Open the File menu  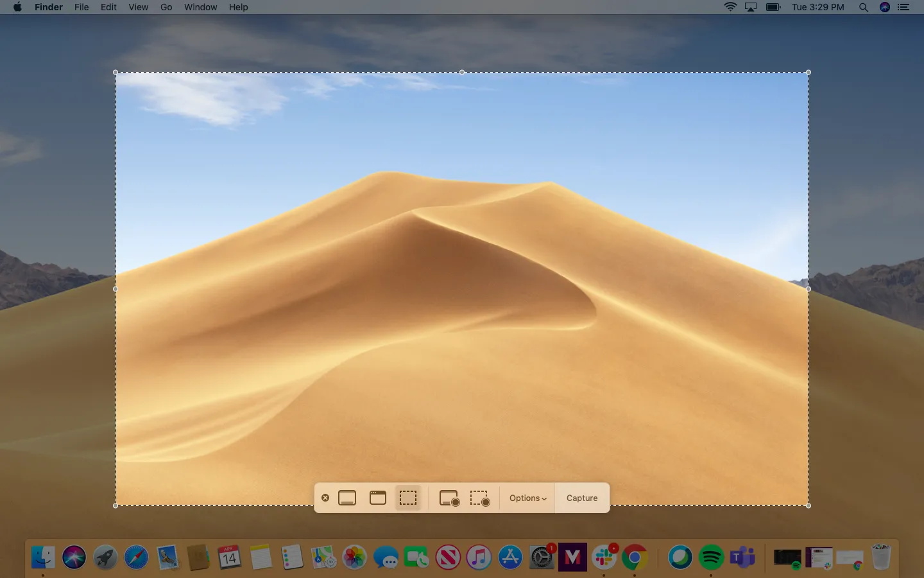[81, 7]
